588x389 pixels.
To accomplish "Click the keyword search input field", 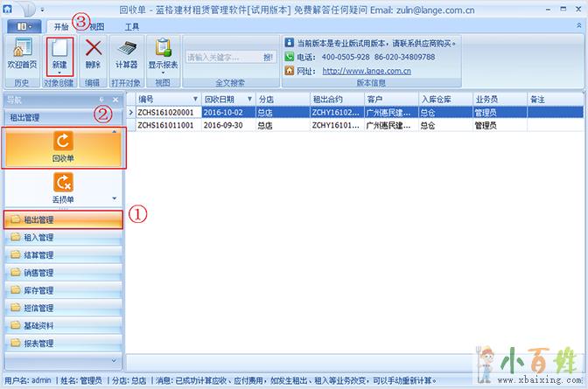I will click(x=222, y=57).
